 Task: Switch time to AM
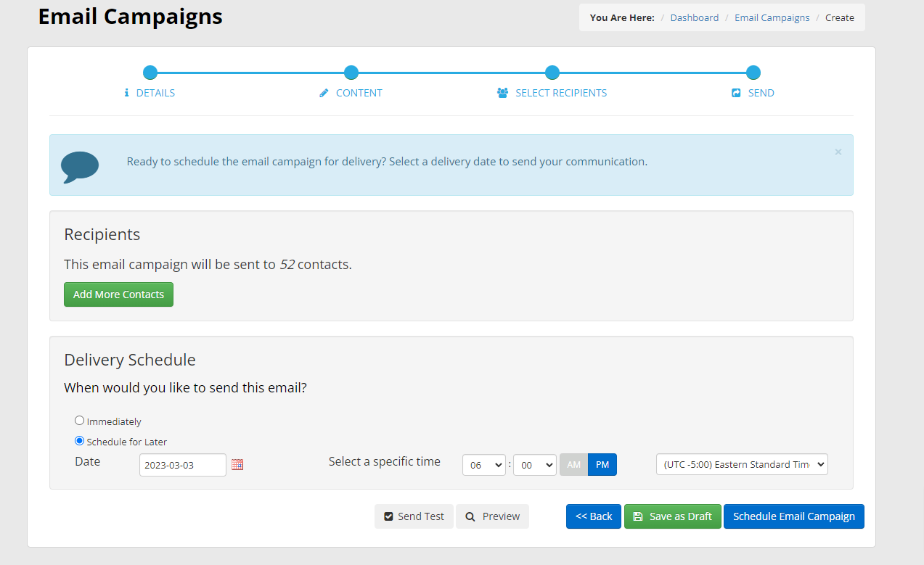pyautogui.click(x=573, y=465)
